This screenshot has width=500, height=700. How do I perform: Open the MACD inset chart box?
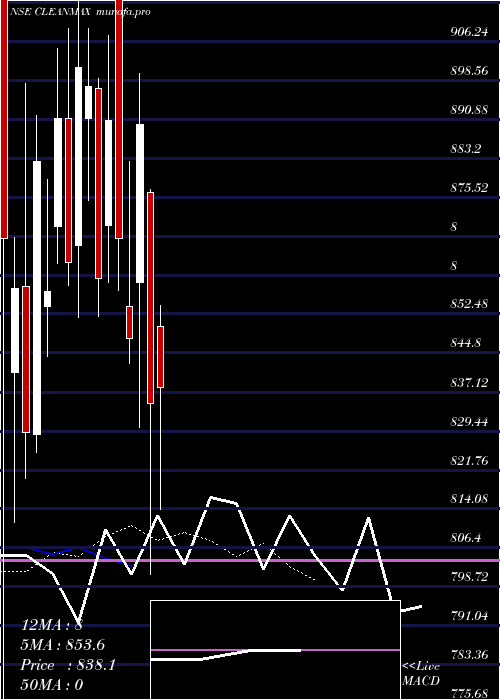tap(275, 650)
